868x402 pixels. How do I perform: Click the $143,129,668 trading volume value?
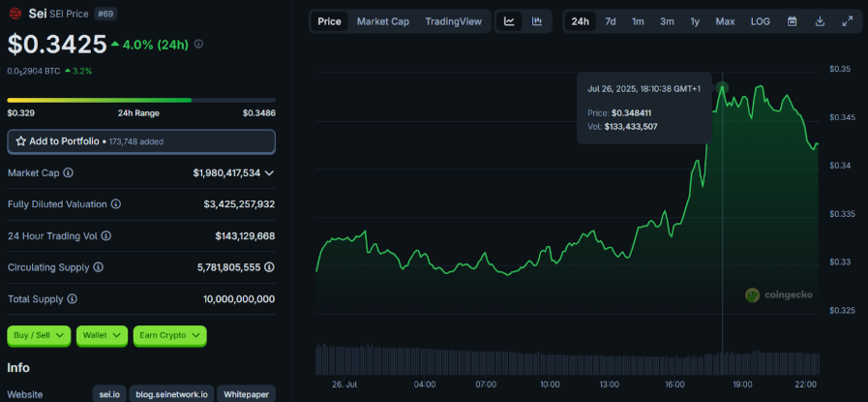[245, 235]
